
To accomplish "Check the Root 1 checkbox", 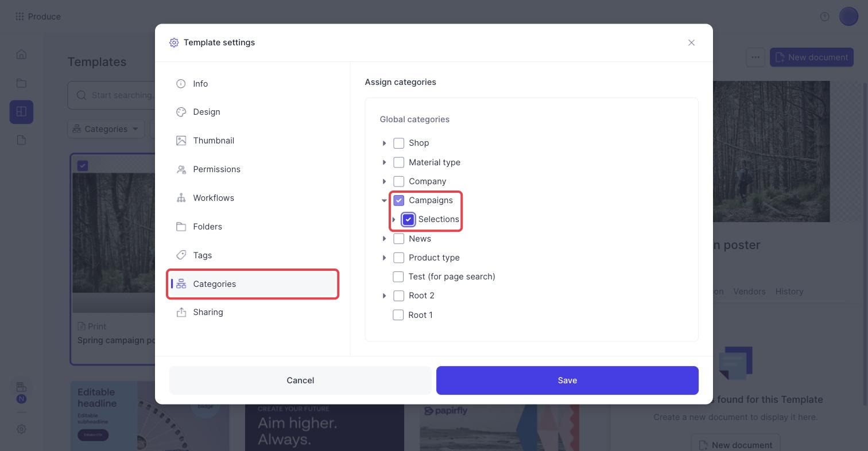I will pos(398,315).
